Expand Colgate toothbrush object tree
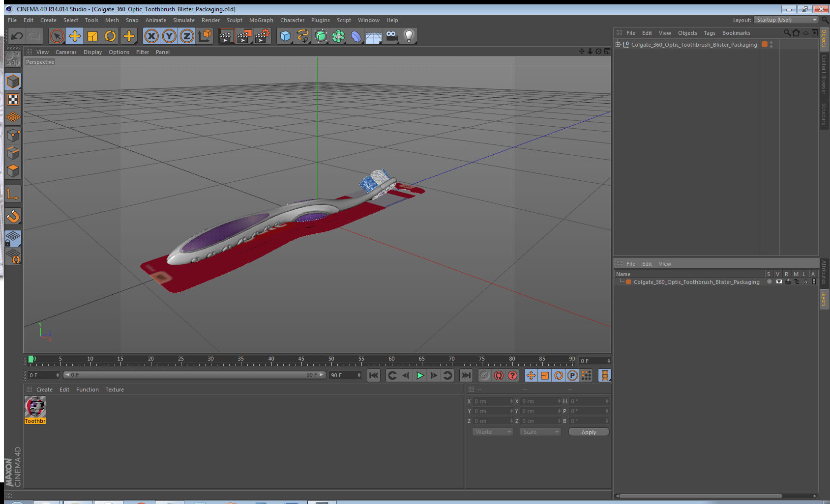 point(618,44)
